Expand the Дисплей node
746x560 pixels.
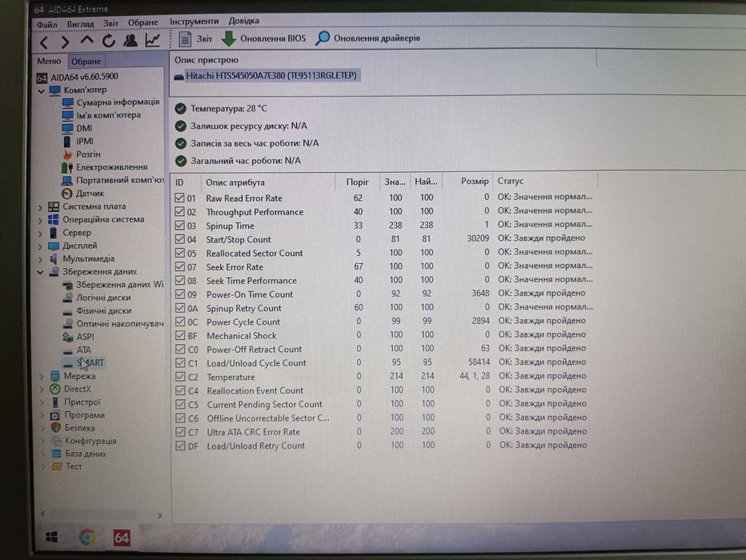click(x=41, y=246)
